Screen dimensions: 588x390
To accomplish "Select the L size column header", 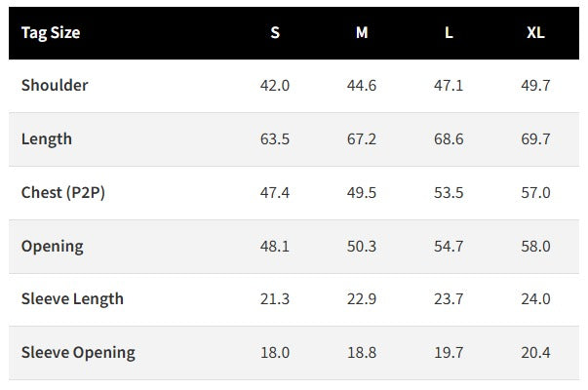I will [x=449, y=32].
